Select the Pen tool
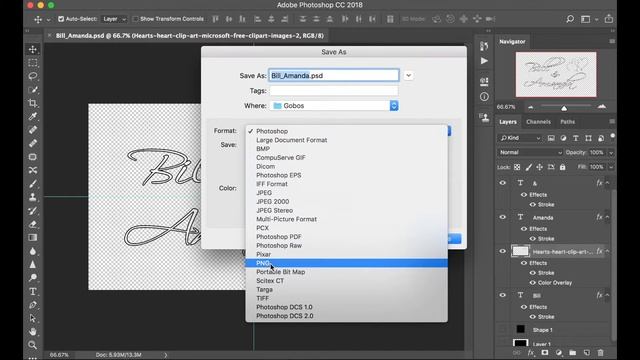 click(33, 305)
